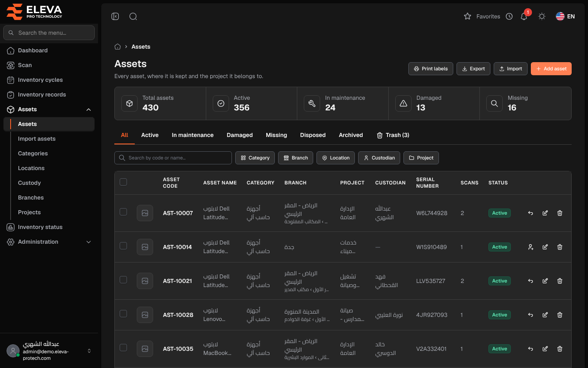The height and width of the screenshot is (368, 588).
Task: Edit asset AST-10035
Action: [545, 349]
